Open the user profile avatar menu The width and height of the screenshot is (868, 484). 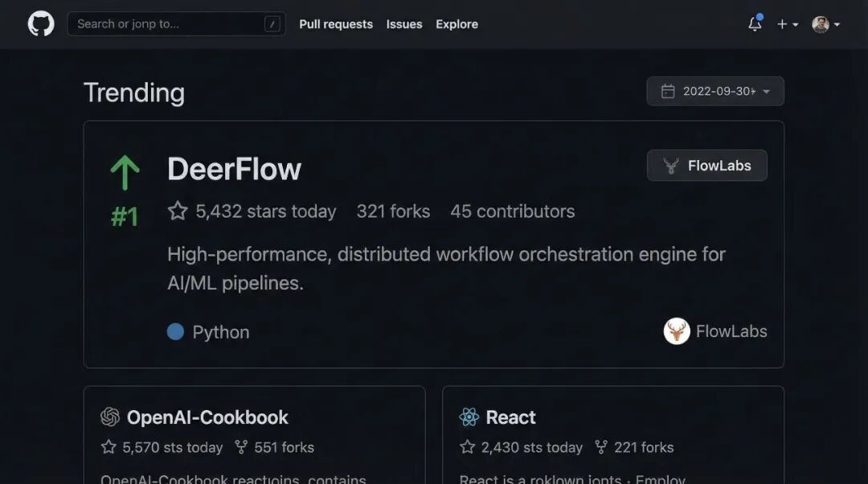[x=825, y=24]
